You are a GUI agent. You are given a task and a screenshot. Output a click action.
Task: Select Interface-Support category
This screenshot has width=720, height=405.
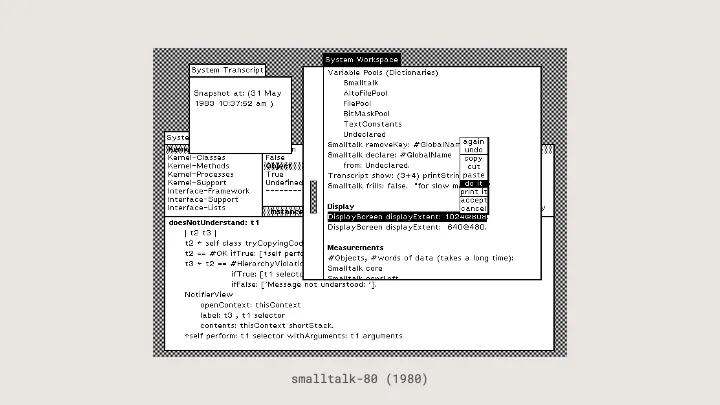click(x=202, y=200)
